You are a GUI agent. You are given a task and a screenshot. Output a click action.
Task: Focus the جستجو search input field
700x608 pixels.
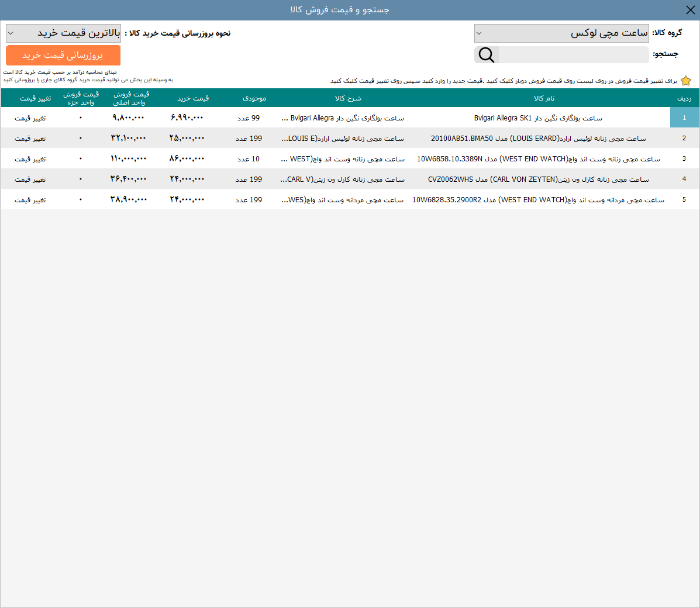point(573,55)
